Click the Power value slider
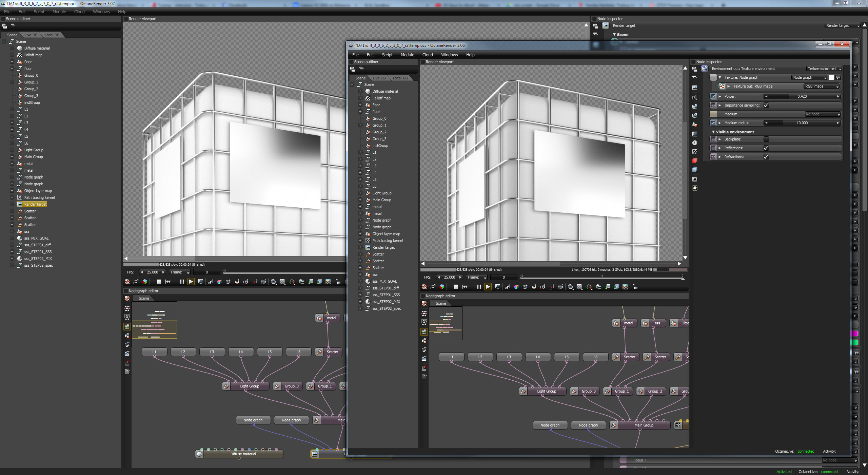Image resolution: width=868 pixels, height=475 pixels. (x=802, y=96)
